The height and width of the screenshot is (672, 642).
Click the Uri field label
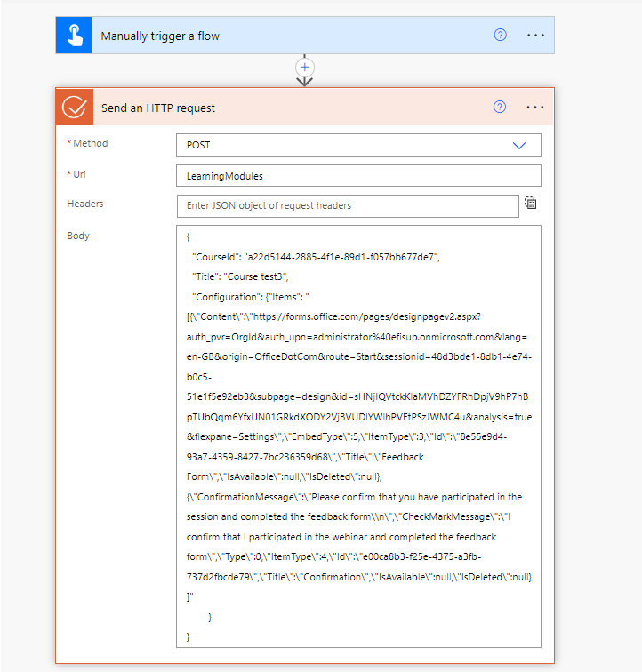click(x=79, y=173)
